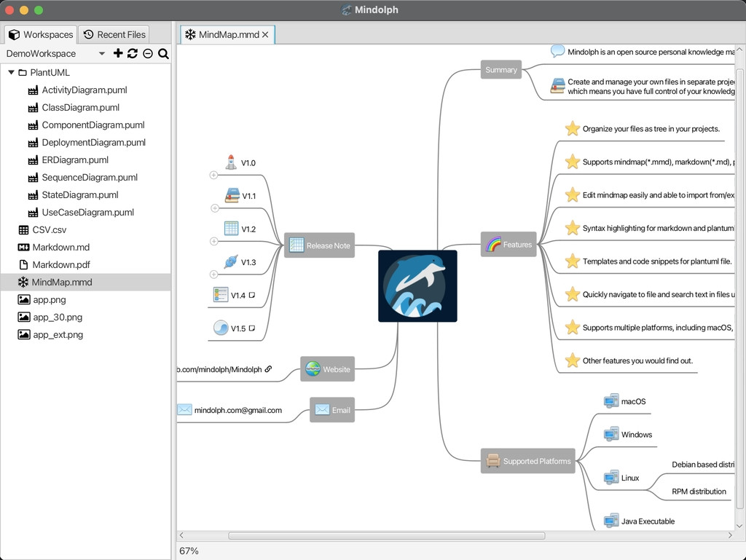
Task: Open SequenceDiagram.puml in the file tree
Action: point(90,177)
